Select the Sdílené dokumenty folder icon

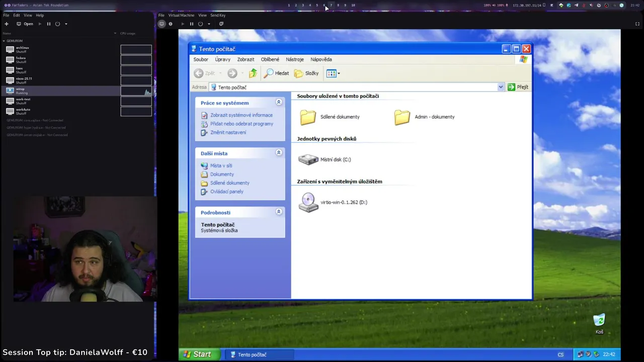[308, 117]
